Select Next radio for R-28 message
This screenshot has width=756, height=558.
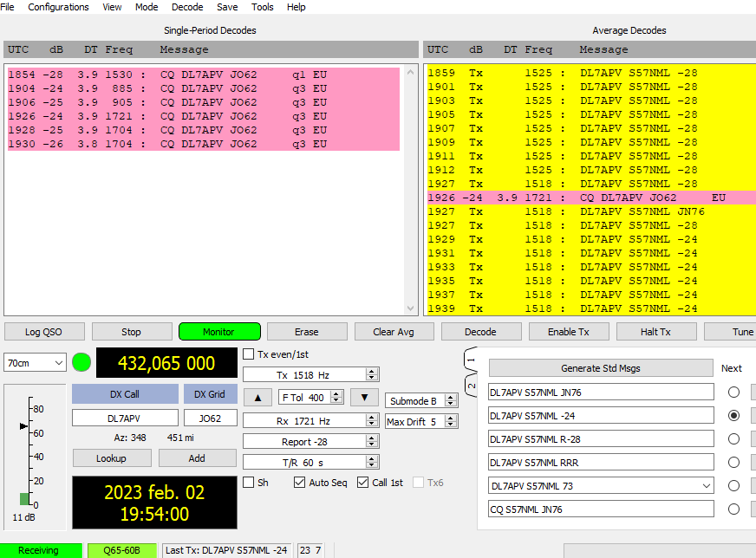click(x=733, y=439)
